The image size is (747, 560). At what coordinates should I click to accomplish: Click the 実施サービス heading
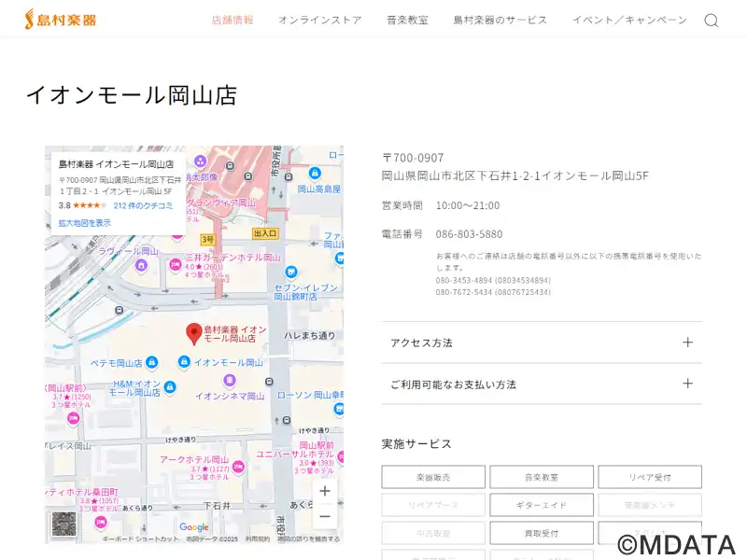tap(416, 444)
